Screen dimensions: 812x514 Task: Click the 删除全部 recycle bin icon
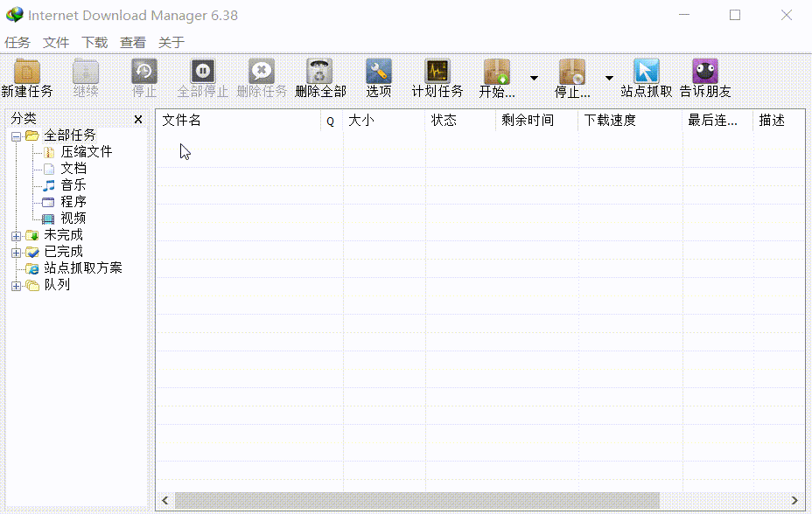click(320, 72)
